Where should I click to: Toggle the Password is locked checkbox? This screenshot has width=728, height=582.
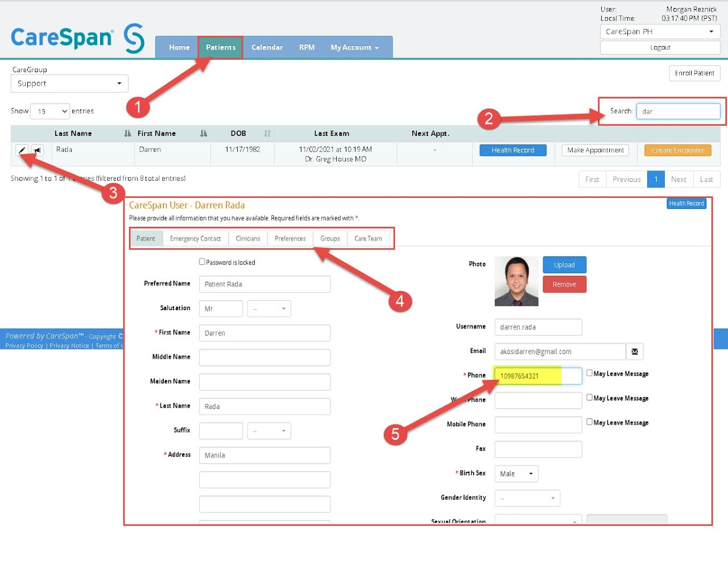point(202,262)
